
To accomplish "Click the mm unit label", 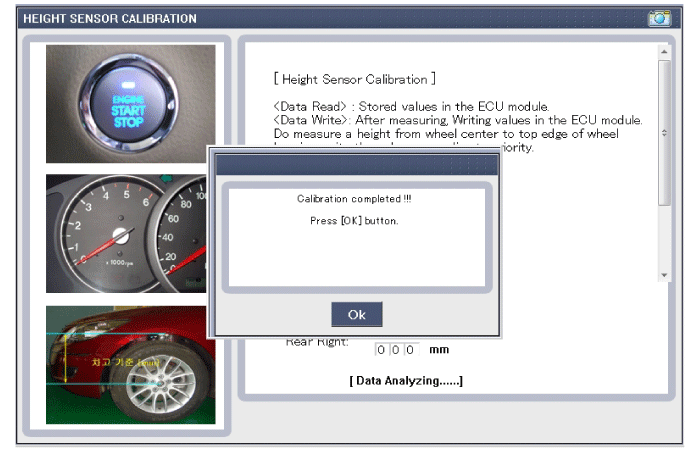I will [x=439, y=350].
